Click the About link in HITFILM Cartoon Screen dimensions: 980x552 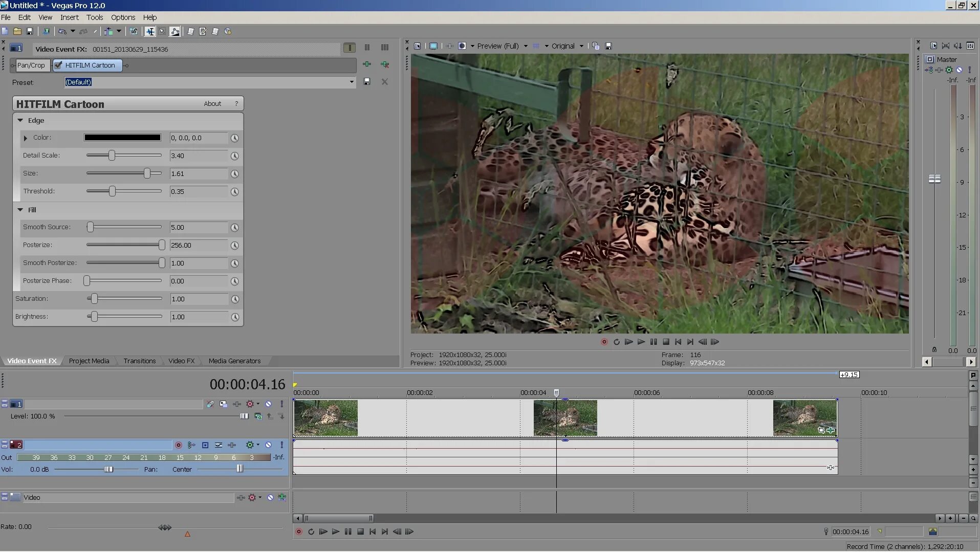[212, 104]
